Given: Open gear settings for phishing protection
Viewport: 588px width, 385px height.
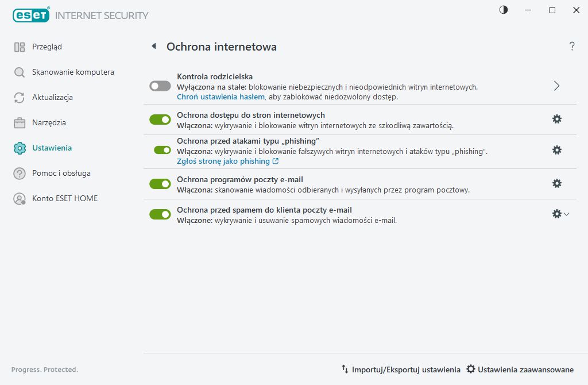Looking at the screenshot, I should point(556,150).
